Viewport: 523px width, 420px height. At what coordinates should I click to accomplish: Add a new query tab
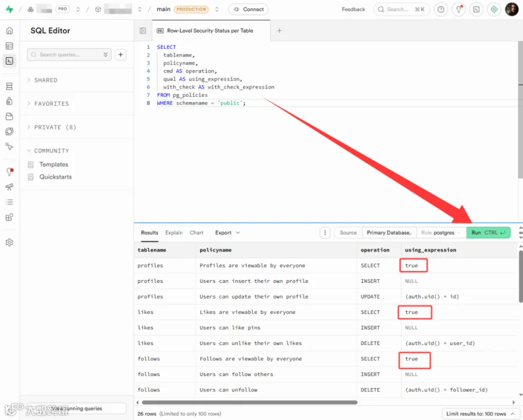point(280,31)
